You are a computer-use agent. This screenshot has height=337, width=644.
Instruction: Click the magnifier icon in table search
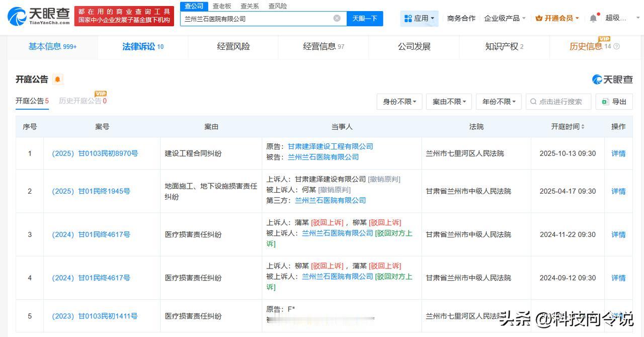tap(533, 102)
